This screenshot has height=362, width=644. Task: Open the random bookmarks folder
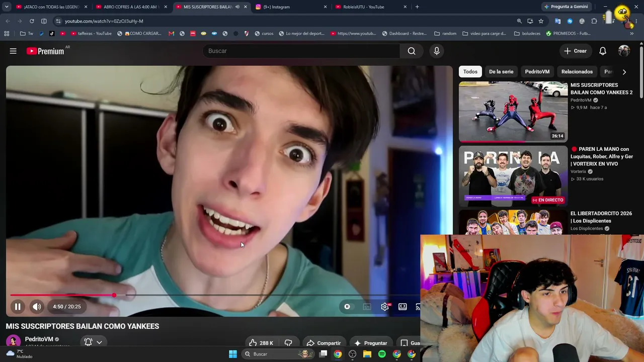coord(445,34)
